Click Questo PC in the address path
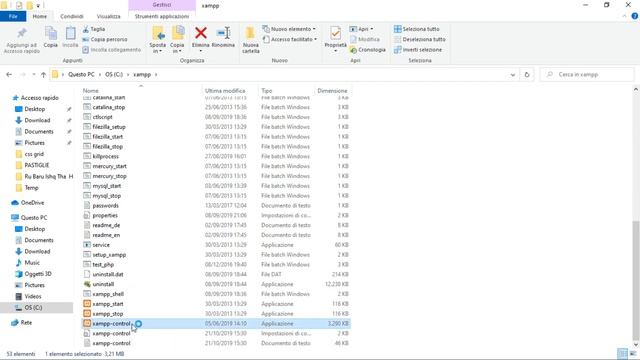 point(81,75)
